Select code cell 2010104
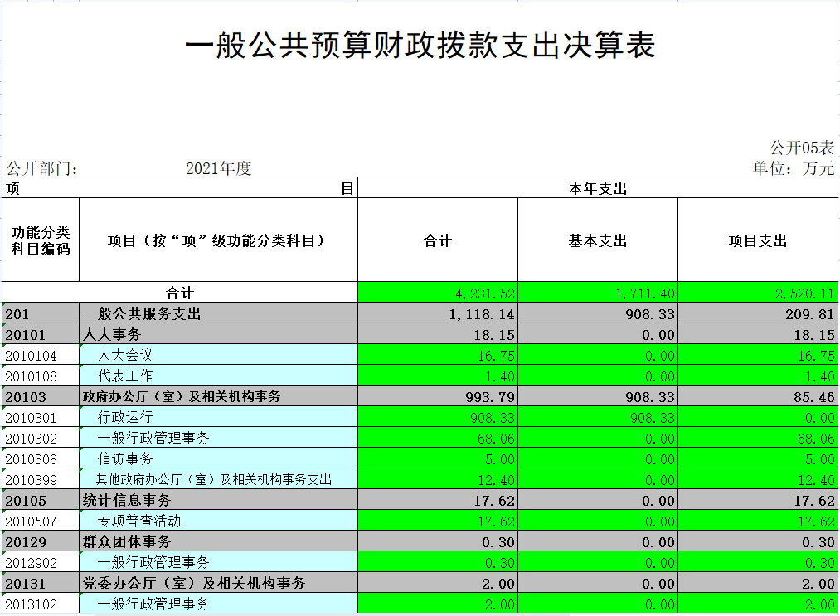 41,355
